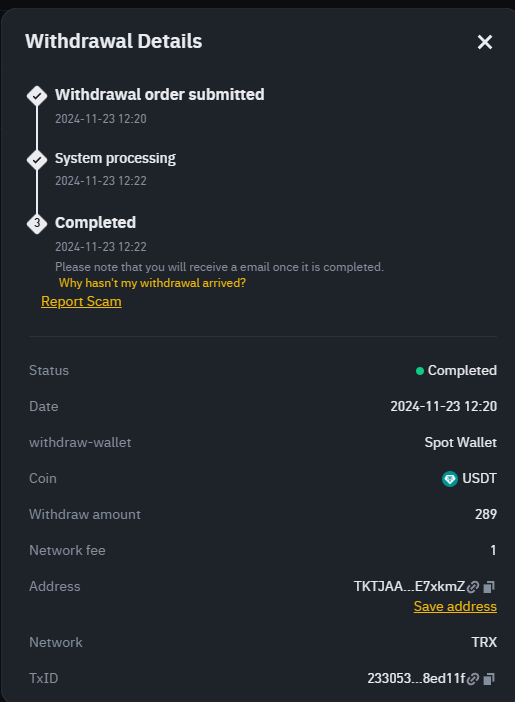
Task: Copy the TxID to clipboard
Action: (x=489, y=679)
